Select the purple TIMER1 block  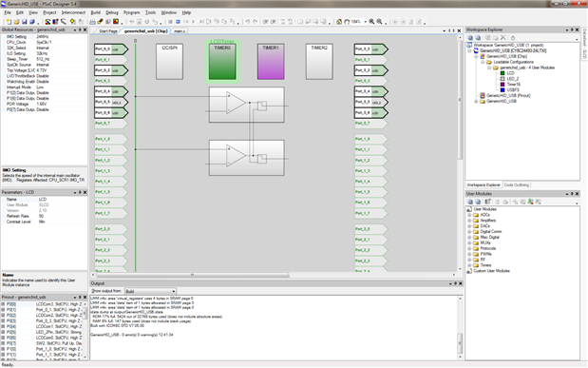(x=271, y=62)
